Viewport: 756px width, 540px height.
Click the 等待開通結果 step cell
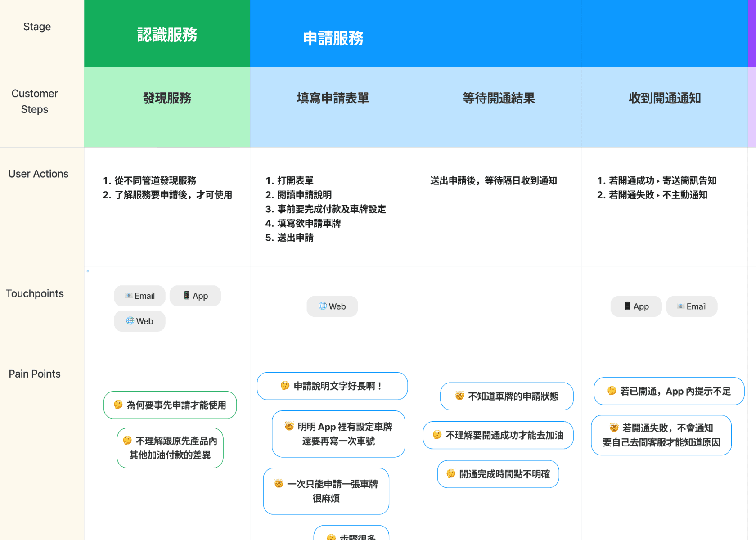[499, 107]
